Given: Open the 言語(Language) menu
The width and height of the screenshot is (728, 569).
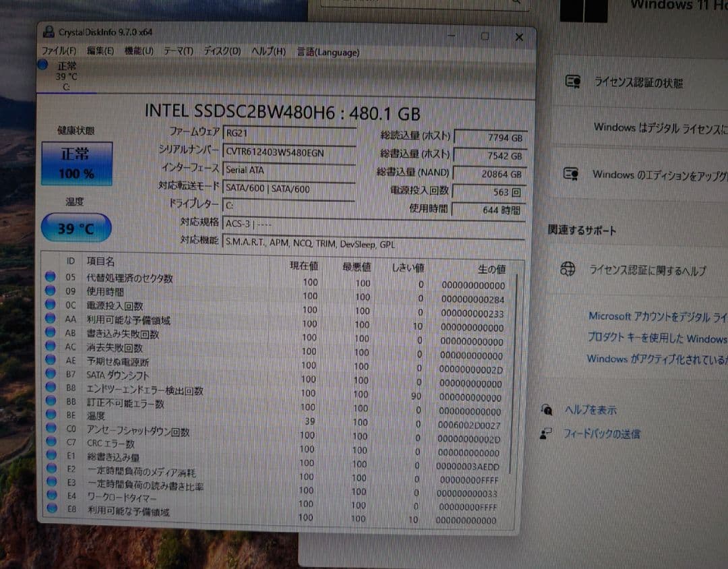Looking at the screenshot, I should 328,52.
